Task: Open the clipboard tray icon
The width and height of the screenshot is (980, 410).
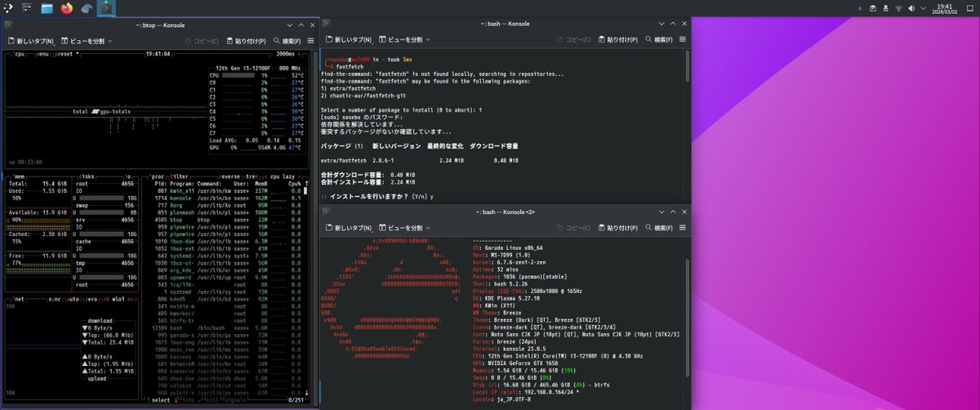Action: 873,8
